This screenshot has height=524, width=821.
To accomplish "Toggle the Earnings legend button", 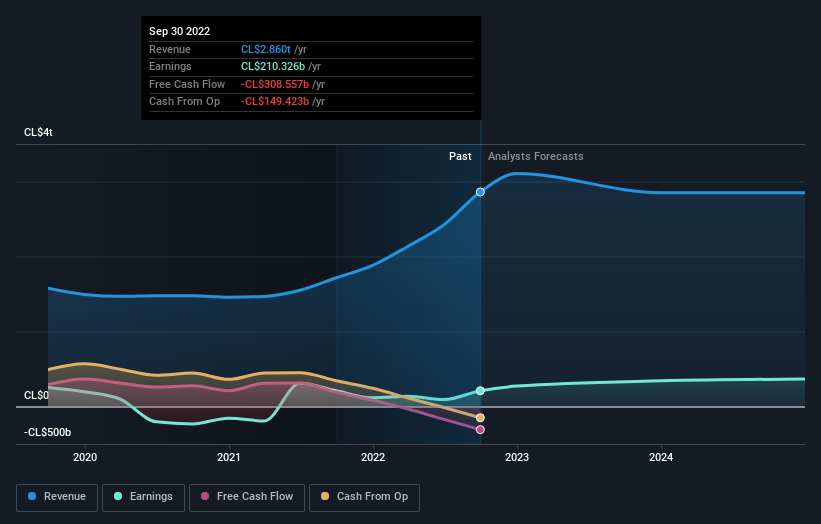I will [143, 497].
